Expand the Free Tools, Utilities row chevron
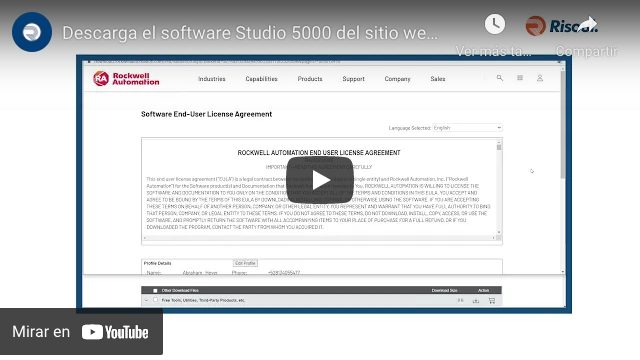This screenshot has height=360, width=640. [146, 300]
